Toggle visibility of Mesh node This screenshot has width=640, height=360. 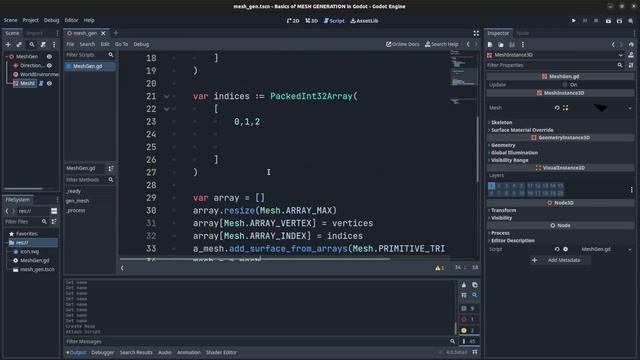(49, 83)
